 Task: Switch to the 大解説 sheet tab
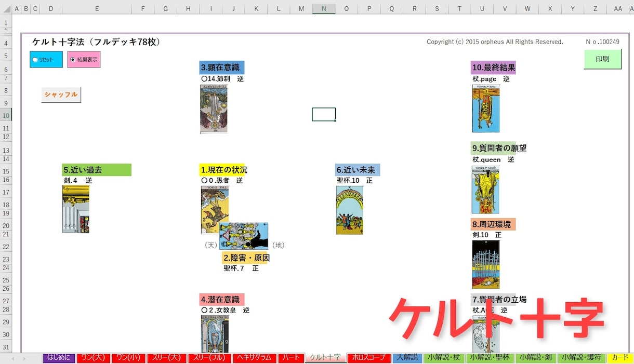407,358
